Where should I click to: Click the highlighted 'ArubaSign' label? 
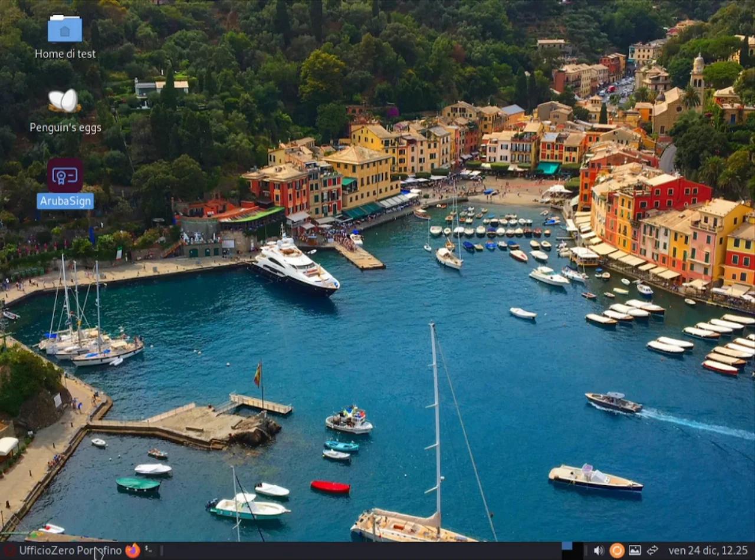click(65, 201)
